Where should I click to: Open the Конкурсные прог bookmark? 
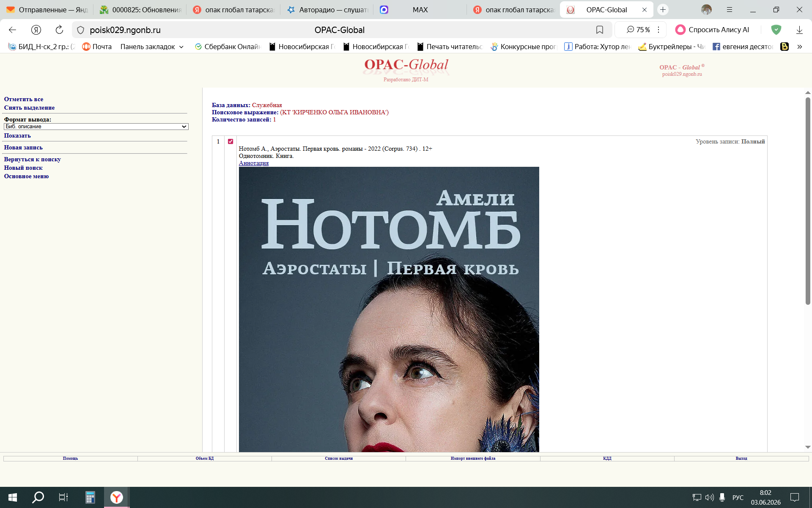pos(524,47)
